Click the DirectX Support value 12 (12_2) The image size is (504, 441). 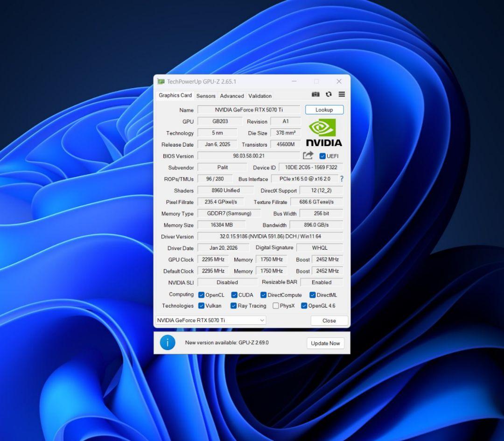click(x=321, y=190)
